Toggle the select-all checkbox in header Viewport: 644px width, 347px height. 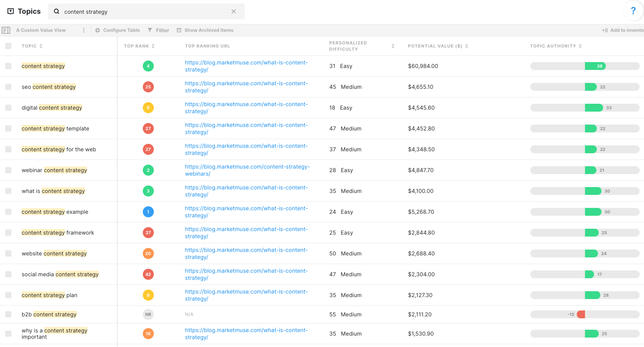pos(8,46)
